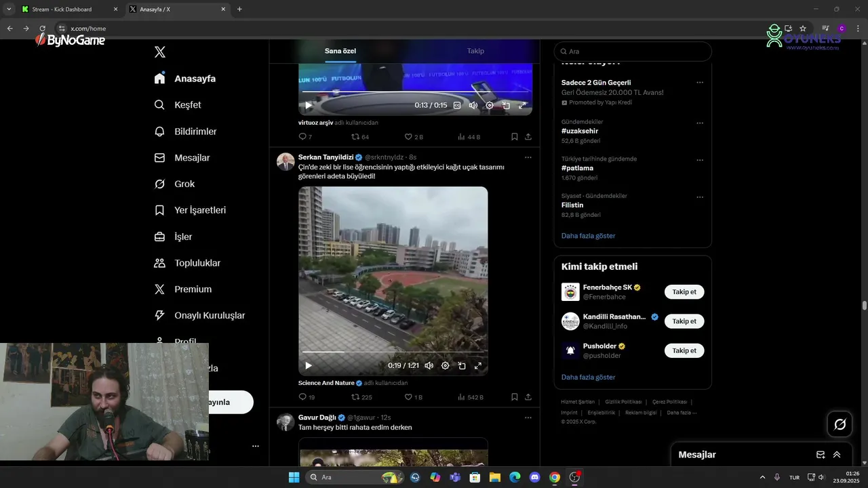This screenshot has height=488, width=868.
Task: Open Science And Nature source link
Action: point(326,383)
